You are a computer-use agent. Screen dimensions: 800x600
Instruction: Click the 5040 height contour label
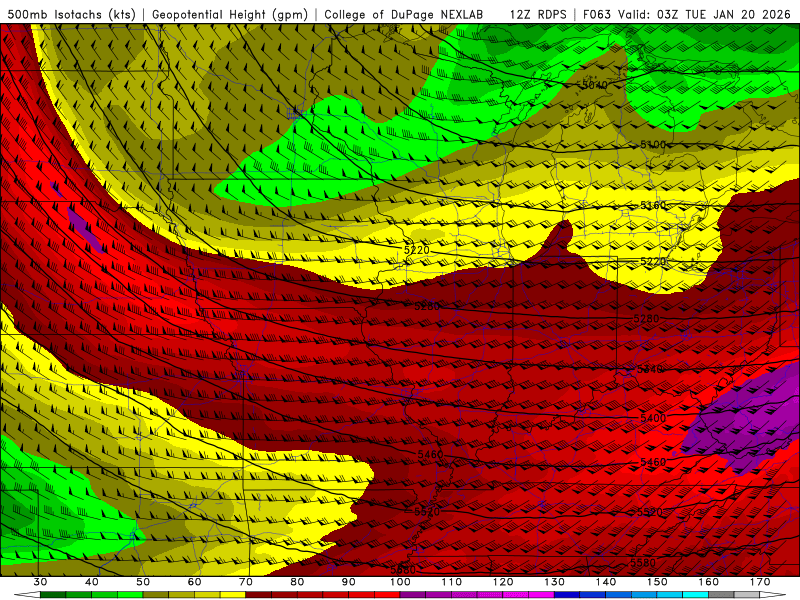[x=594, y=85]
